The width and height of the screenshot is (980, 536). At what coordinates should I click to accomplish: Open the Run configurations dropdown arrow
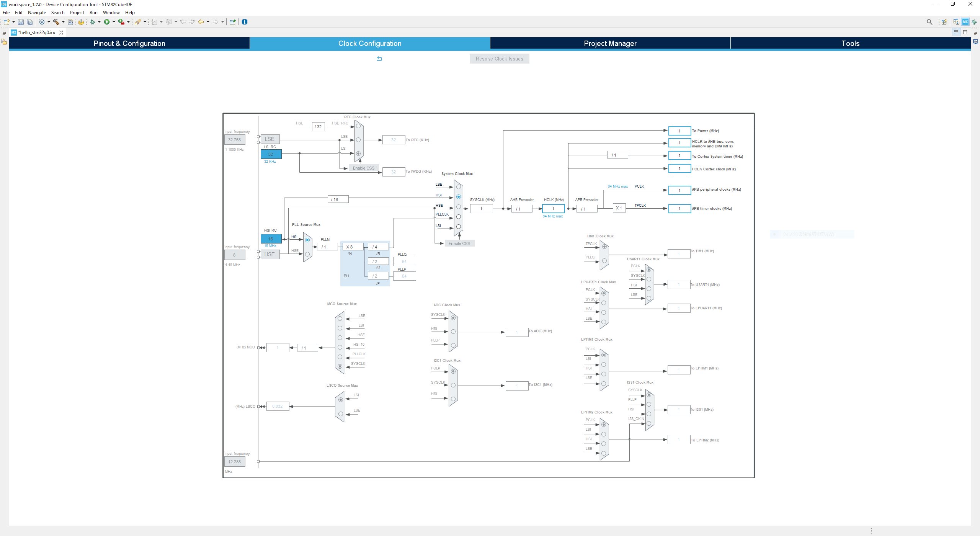click(x=114, y=22)
